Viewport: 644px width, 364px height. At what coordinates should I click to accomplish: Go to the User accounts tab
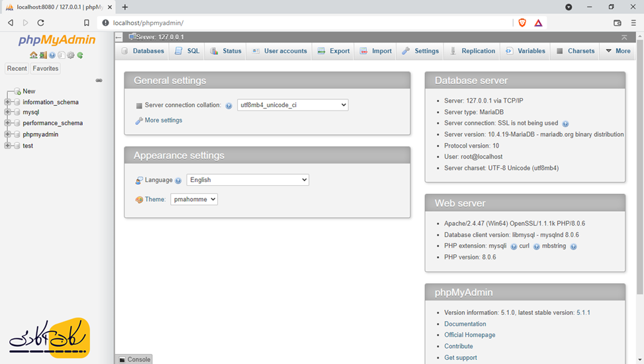(279, 51)
